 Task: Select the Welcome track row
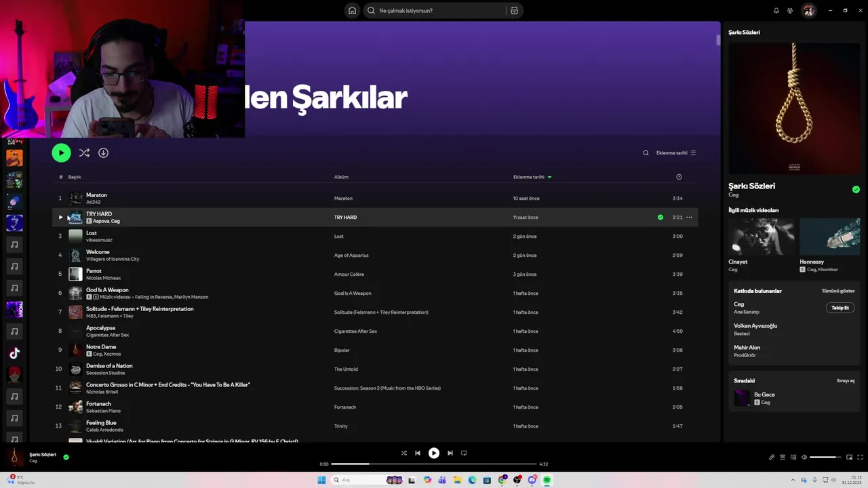coord(374,255)
